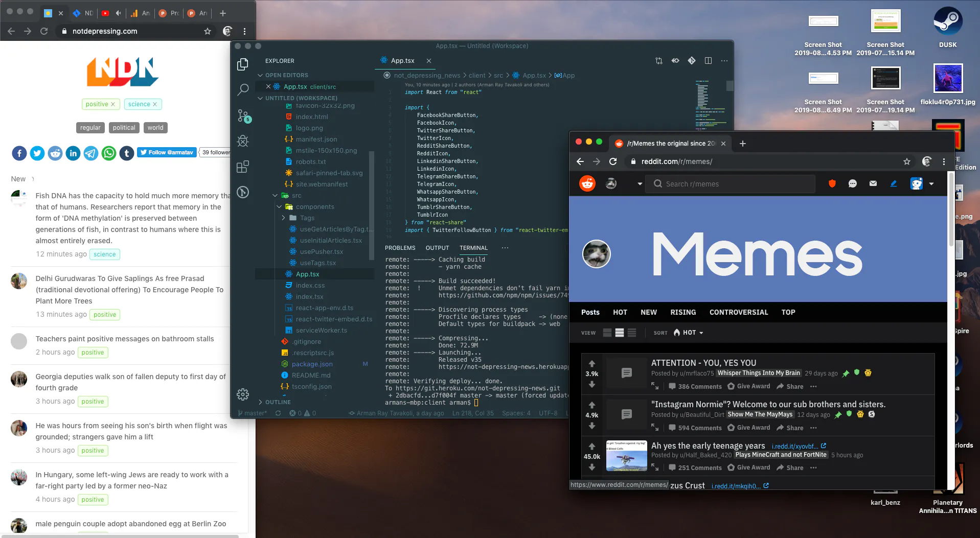Create a post with the pencil icon
This screenshot has width=980, height=538.
pyautogui.click(x=894, y=183)
